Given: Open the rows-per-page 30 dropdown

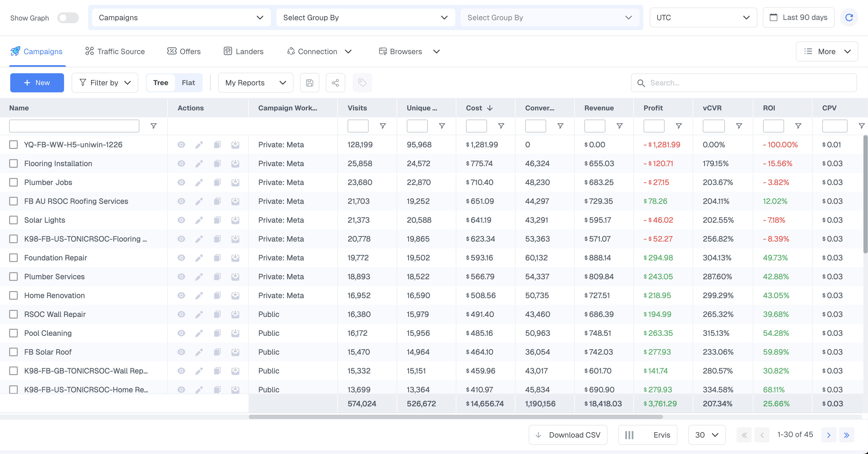Looking at the screenshot, I should pos(706,435).
